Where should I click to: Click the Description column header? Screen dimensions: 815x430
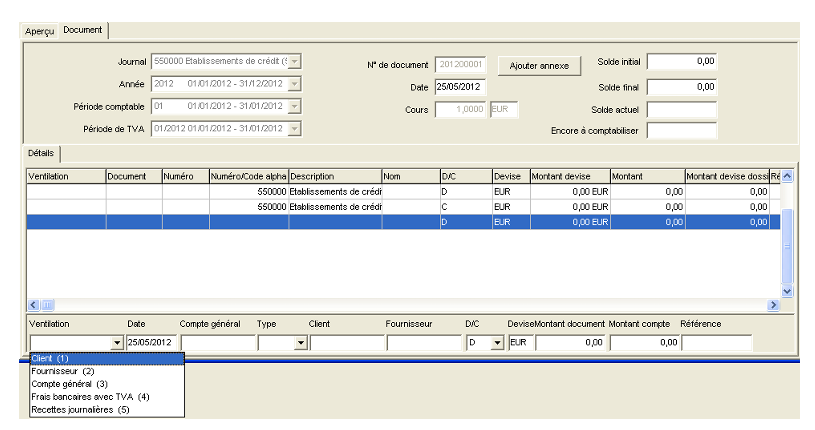335,176
